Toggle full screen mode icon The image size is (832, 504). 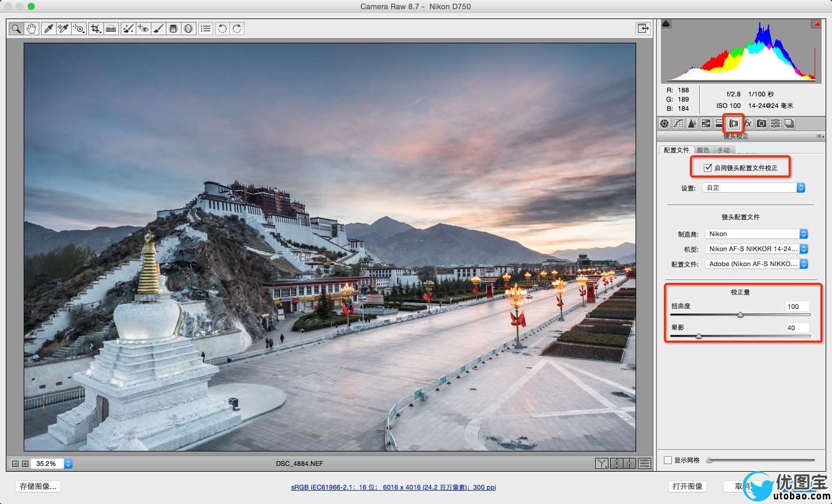click(642, 28)
